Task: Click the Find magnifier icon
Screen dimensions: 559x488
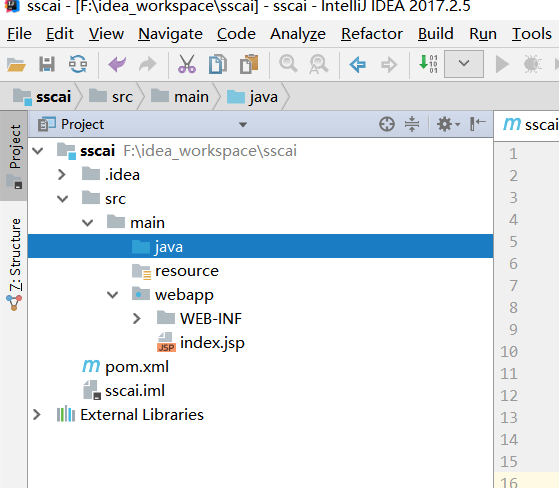Action: [x=288, y=65]
